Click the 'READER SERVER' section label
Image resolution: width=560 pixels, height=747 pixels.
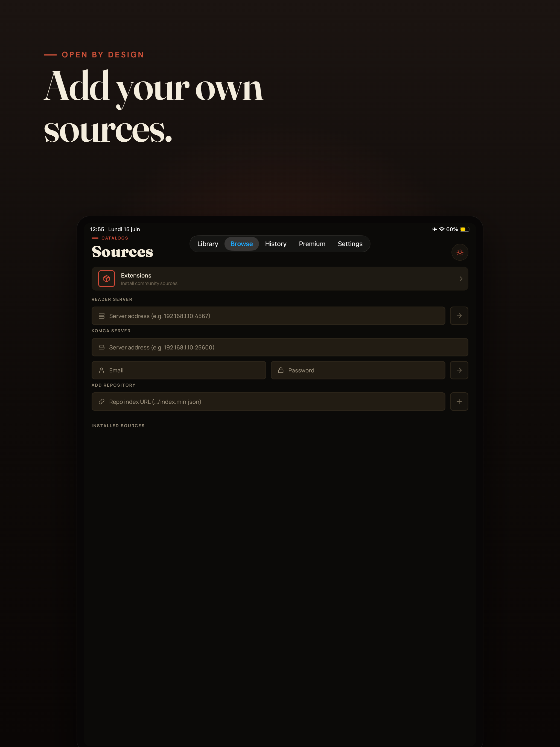pyautogui.click(x=112, y=299)
